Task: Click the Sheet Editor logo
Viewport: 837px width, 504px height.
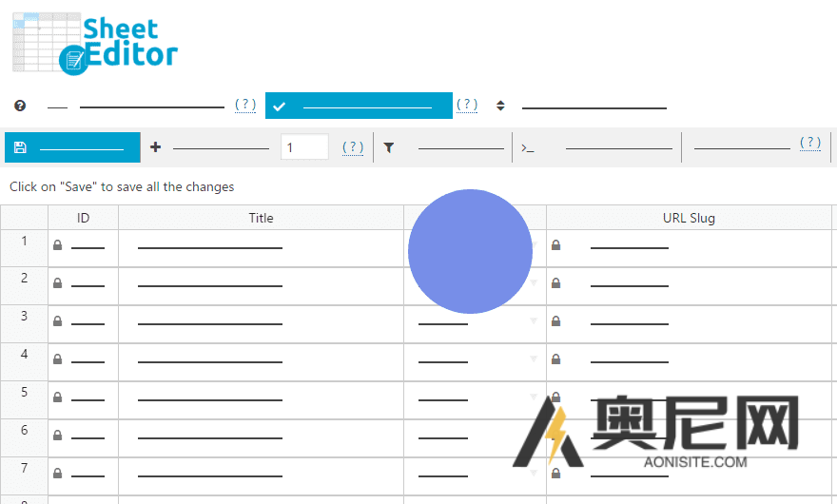Action: [95, 44]
